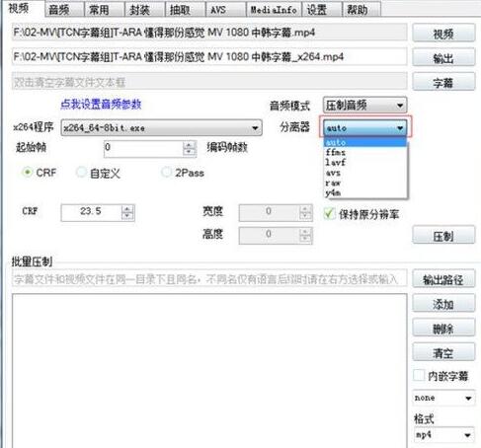Image resolution: width=481 pixels, height=448 pixels.
Task: Select y4m in the 分离器 list
Action: 364,192
